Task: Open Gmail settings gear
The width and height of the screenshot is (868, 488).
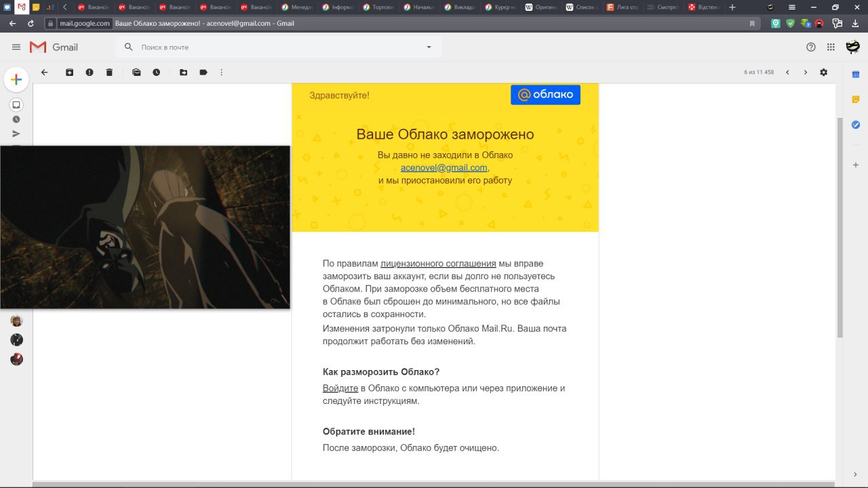Action: coord(824,72)
